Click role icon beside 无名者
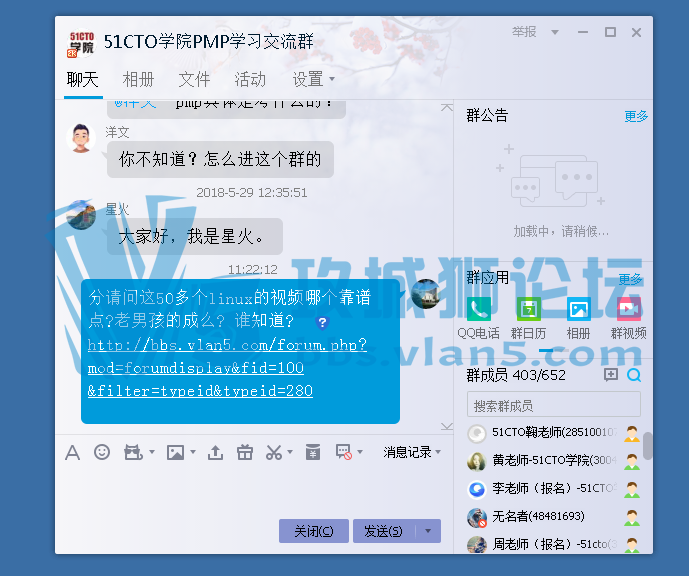This screenshot has width=689, height=576. (632, 518)
